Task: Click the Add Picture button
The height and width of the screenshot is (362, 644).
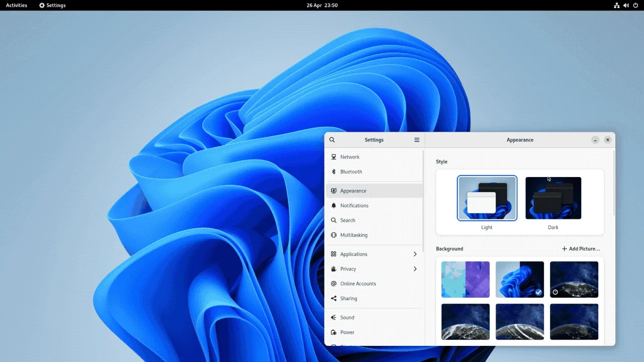Action: point(581,249)
